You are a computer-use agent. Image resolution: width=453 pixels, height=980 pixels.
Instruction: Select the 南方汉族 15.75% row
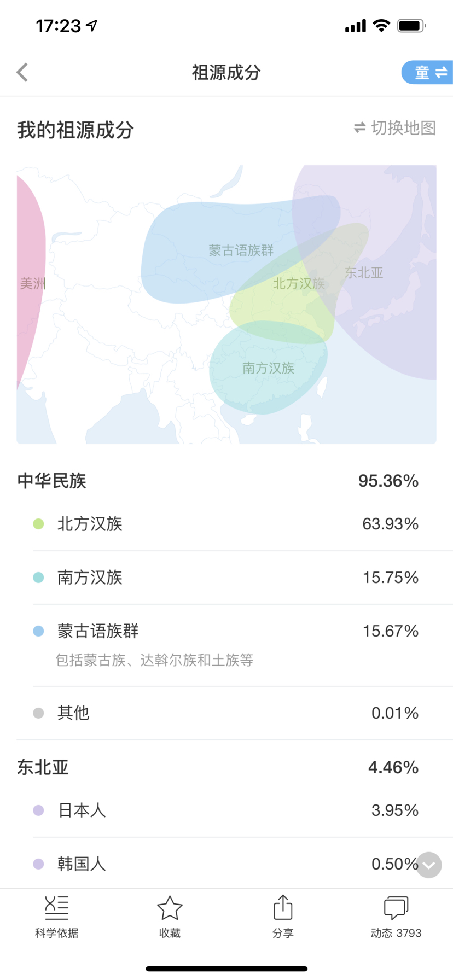[x=225, y=577]
